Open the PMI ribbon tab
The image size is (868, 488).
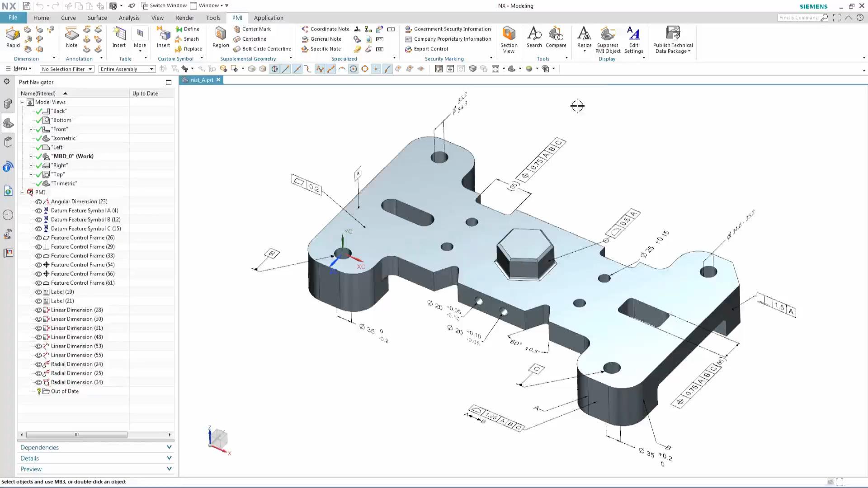click(x=237, y=17)
